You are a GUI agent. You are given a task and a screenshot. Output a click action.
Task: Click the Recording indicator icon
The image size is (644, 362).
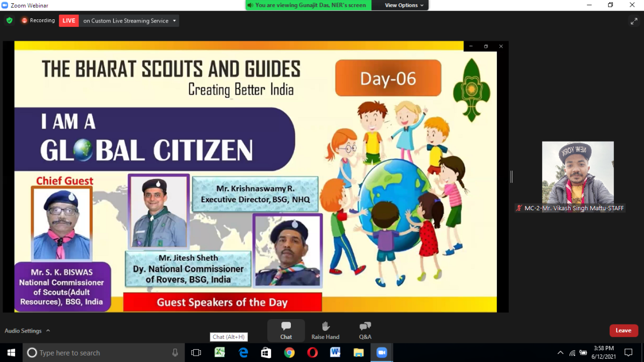23,20
